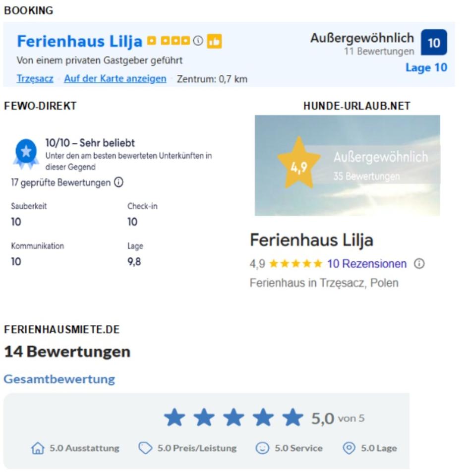Image resolution: width=471 pixels, height=476 pixels.
Task: Click the yellow thumbs-up badge icon
Action: coord(214,41)
